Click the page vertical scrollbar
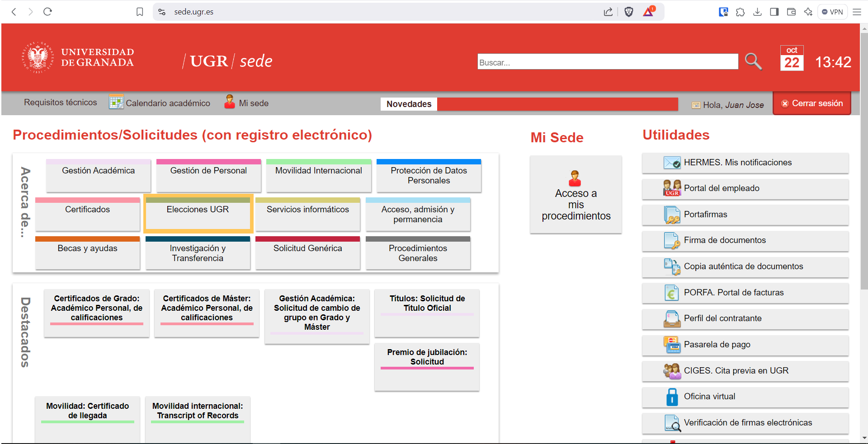The height and width of the screenshot is (444, 868). (x=864, y=161)
